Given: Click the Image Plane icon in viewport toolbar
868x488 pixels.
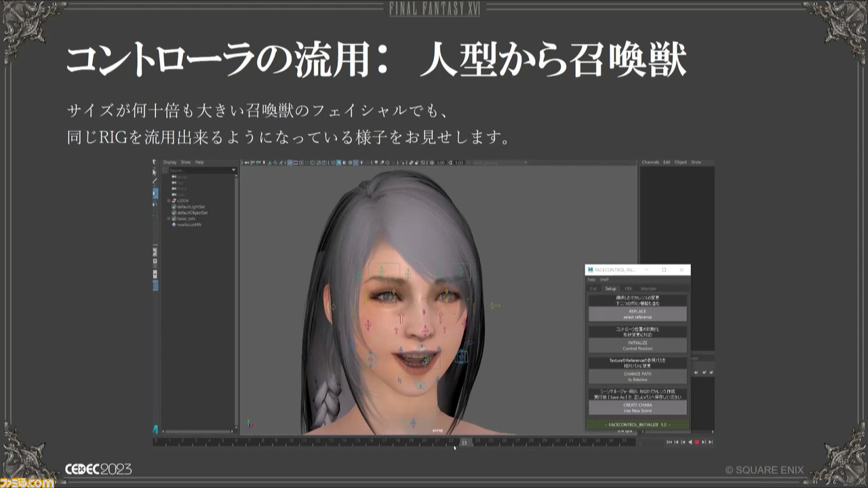Looking at the screenshot, I should click(x=269, y=163).
